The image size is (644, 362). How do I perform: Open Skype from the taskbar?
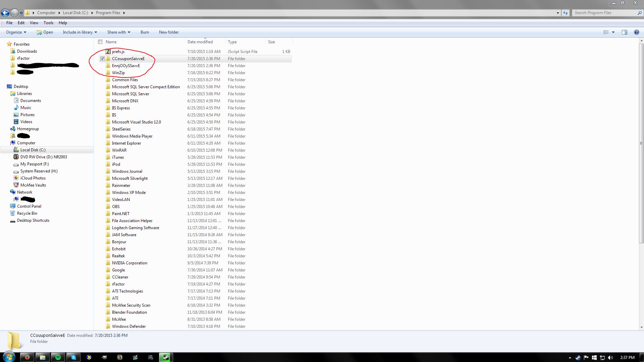(x=73, y=357)
